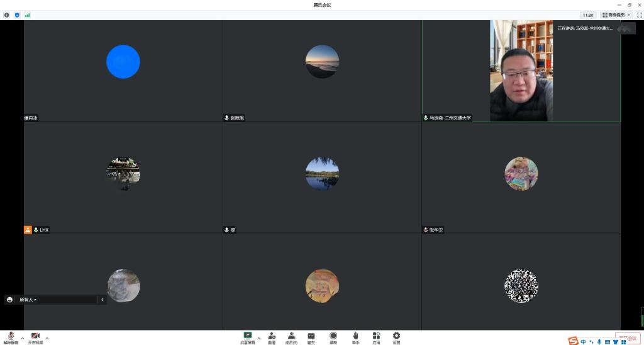Click the Share Screen (共享屏幕) icon
This screenshot has height=345, width=644.
pyautogui.click(x=248, y=336)
